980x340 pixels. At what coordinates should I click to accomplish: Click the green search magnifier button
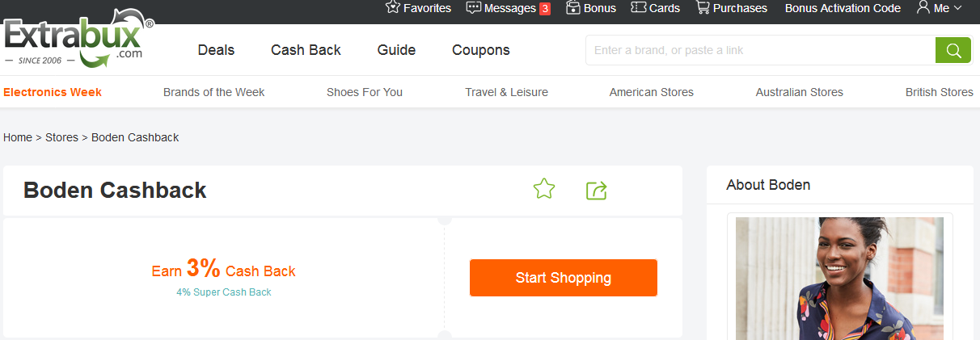(953, 50)
